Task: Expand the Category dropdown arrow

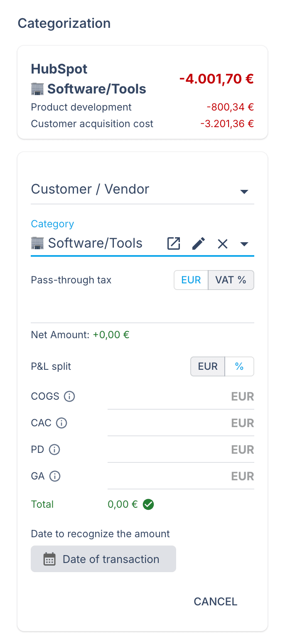Action: [x=244, y=244]
